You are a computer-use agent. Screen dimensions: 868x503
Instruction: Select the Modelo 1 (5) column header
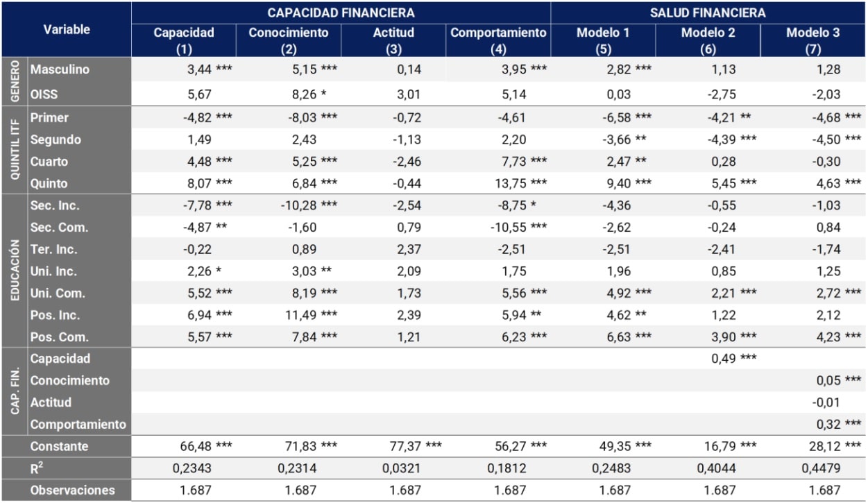603,40
